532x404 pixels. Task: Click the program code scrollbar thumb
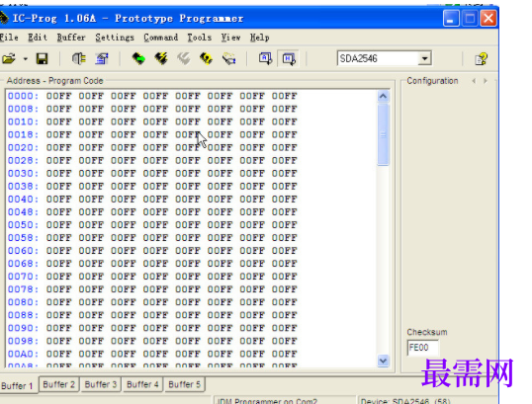[383, 135]
